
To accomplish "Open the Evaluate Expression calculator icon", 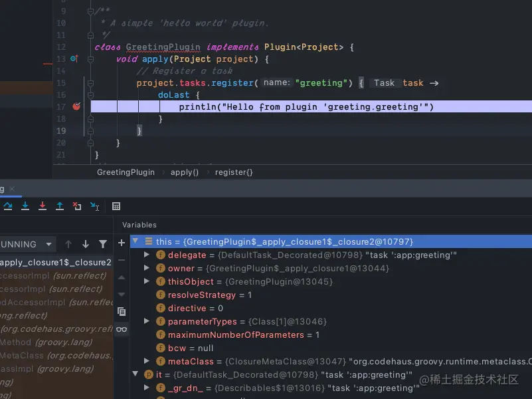I will [x=116, y=206].
